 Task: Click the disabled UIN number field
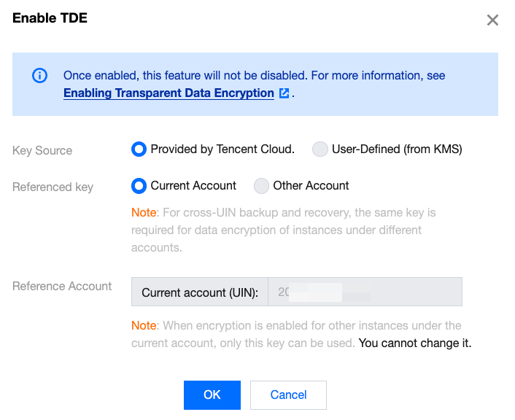[365, 292]
